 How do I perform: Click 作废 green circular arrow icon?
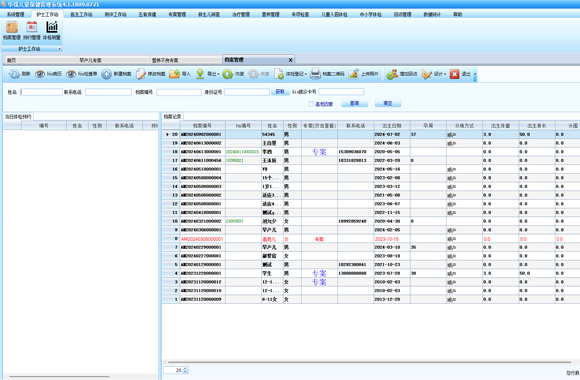[x=228, y=74]
